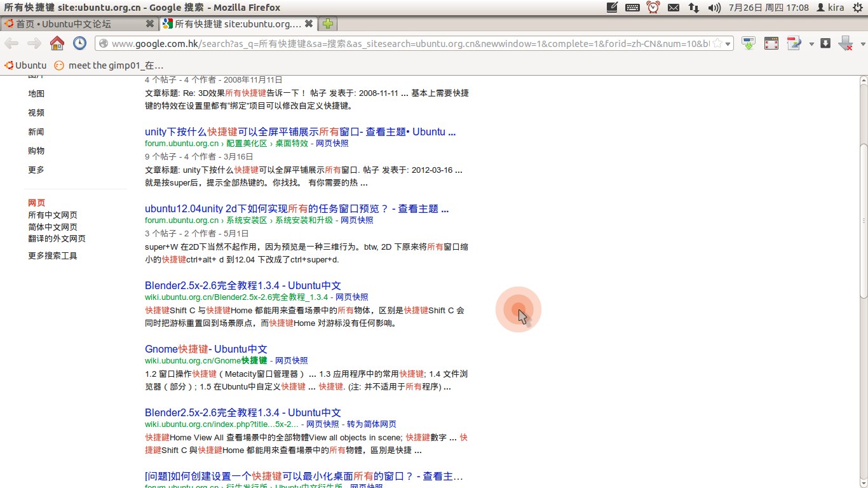Open the dark downloads arrow icon
This screenshot has width=868, height=488.
pos(825,43)
